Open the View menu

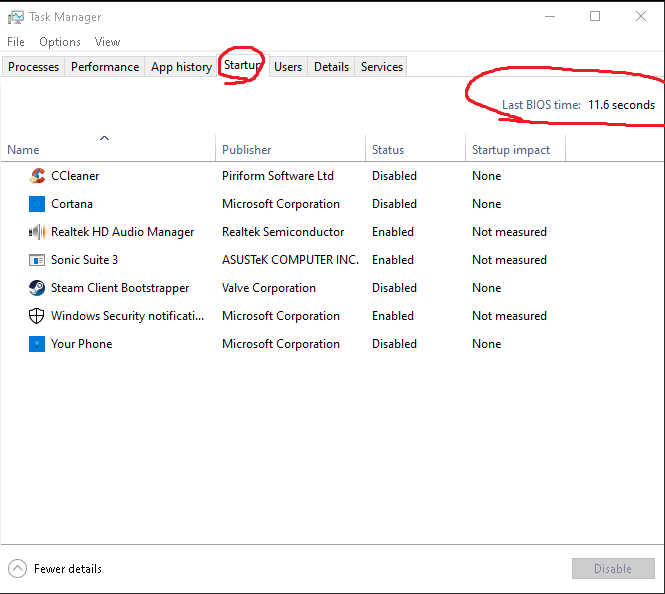point(107,42)
